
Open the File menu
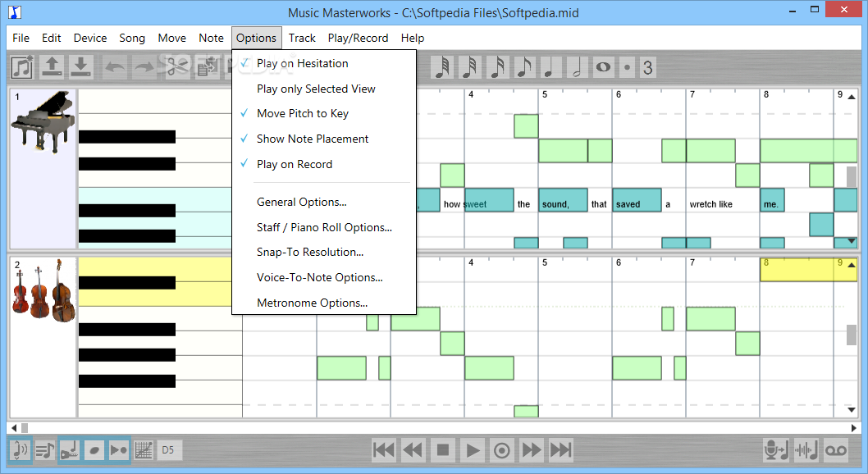(x=21, y=38)
